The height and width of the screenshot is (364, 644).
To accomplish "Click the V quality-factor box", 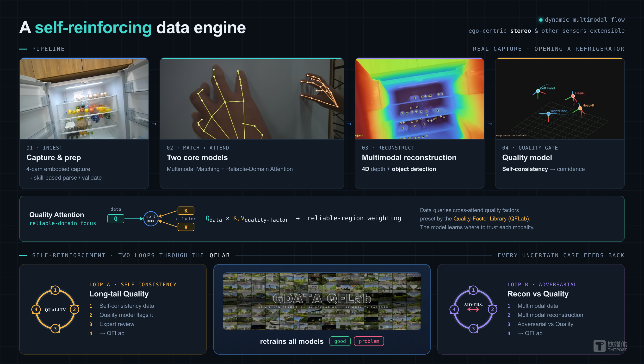I will pyautogui.click(x=186, y=227).
